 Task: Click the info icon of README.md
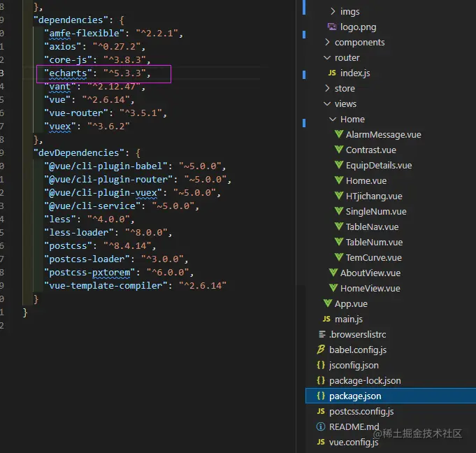(321, 426)
